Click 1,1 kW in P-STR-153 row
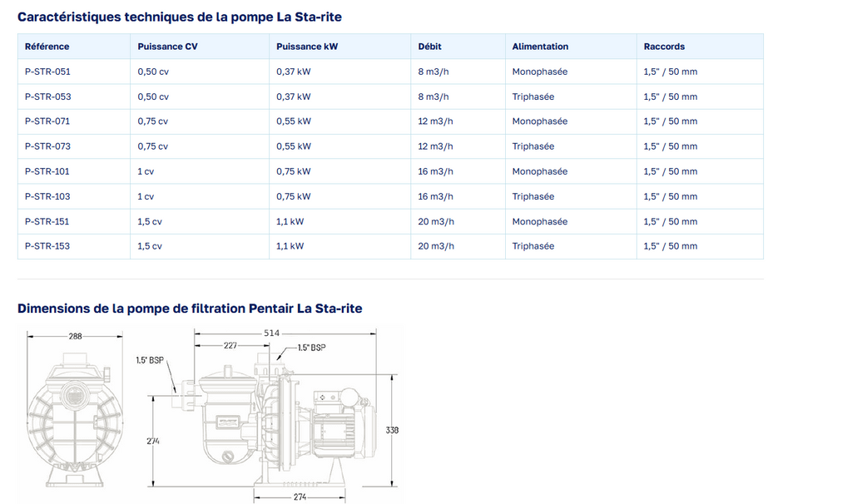Viewport: 852px width, 504px height. click(x=290, y=246)
